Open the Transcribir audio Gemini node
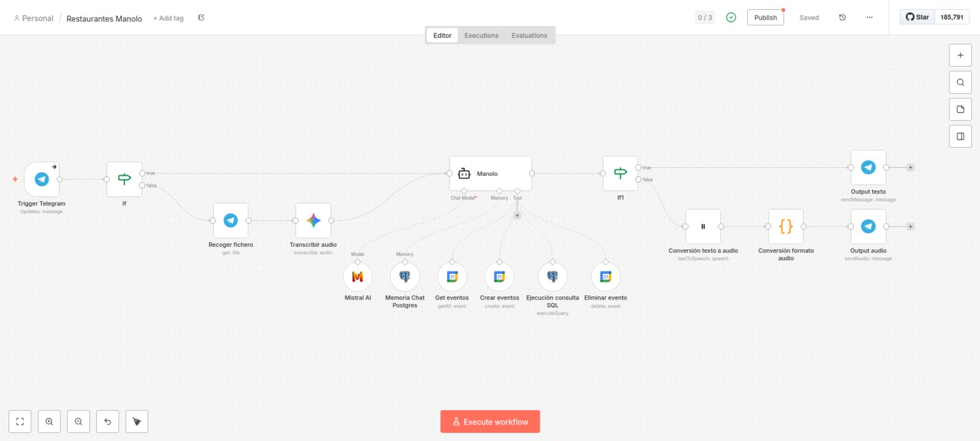Screen dimensions: 980x441 coord(313,221)
